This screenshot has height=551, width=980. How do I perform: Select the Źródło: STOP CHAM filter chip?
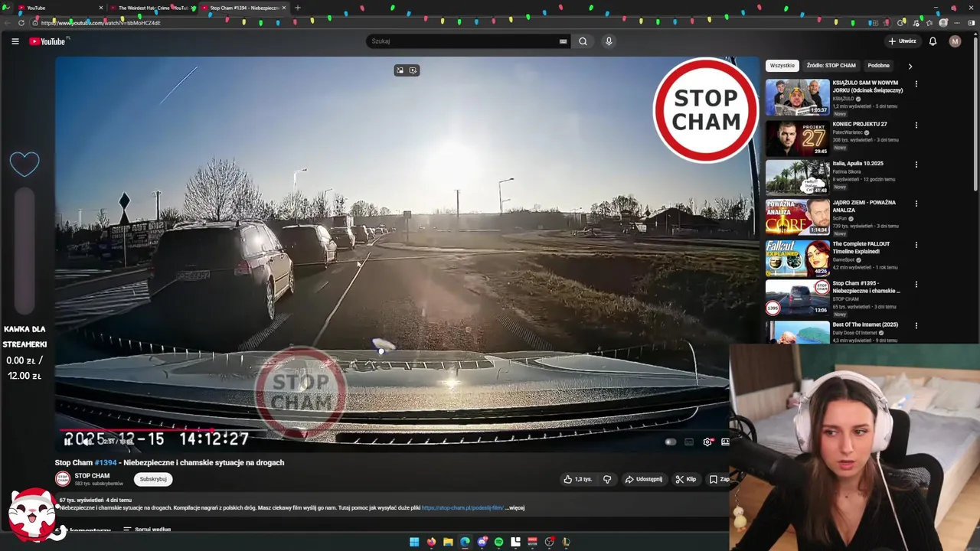(x=831, y=66)
